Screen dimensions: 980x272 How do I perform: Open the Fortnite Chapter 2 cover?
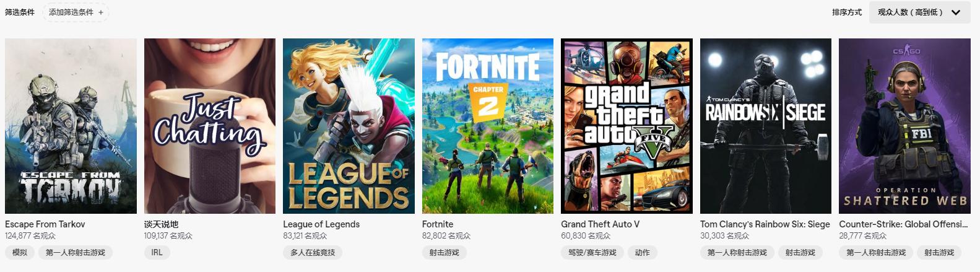488,126
